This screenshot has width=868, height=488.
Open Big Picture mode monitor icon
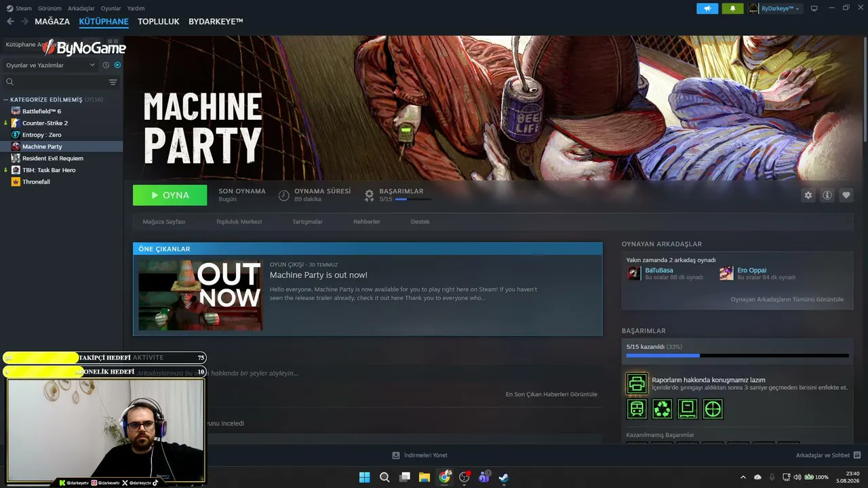(814, 8)
